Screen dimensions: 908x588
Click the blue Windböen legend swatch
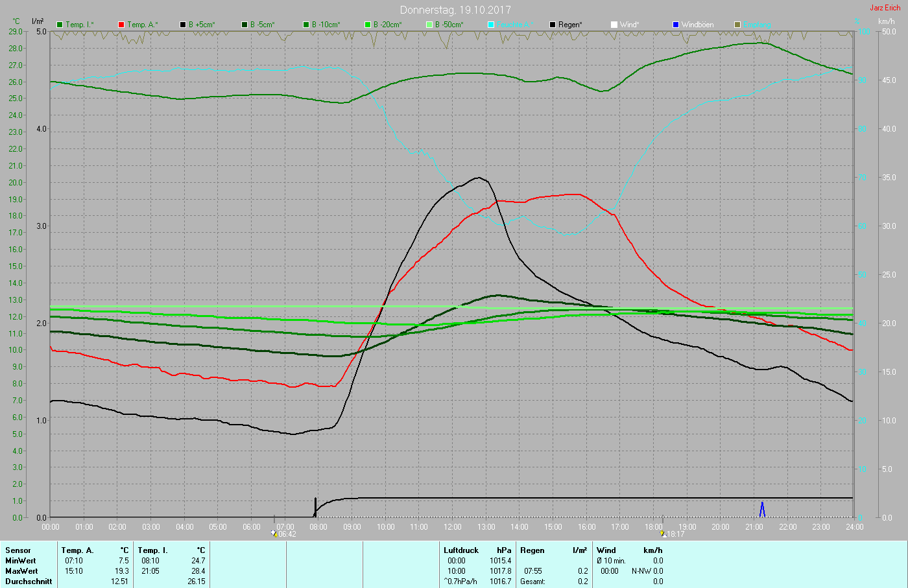click(x=676, y=25)
